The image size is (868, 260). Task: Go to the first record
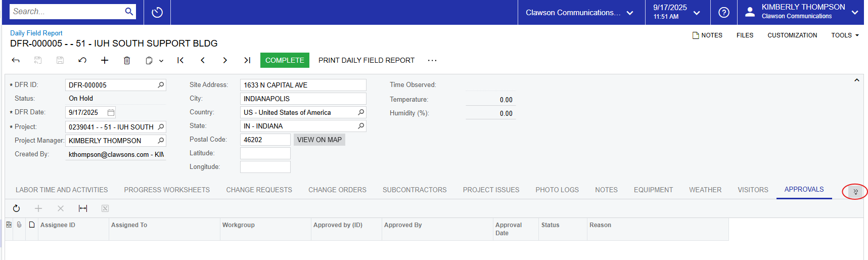click(x=180, y=60)
